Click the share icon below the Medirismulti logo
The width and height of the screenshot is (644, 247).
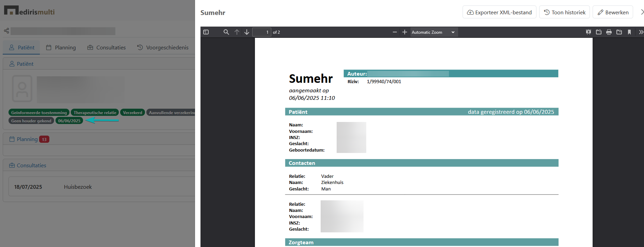pos(6,31)
